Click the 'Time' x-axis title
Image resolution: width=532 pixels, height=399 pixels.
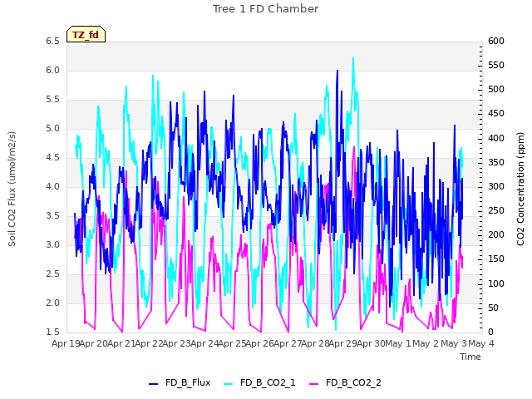click(x=470, y=357)
